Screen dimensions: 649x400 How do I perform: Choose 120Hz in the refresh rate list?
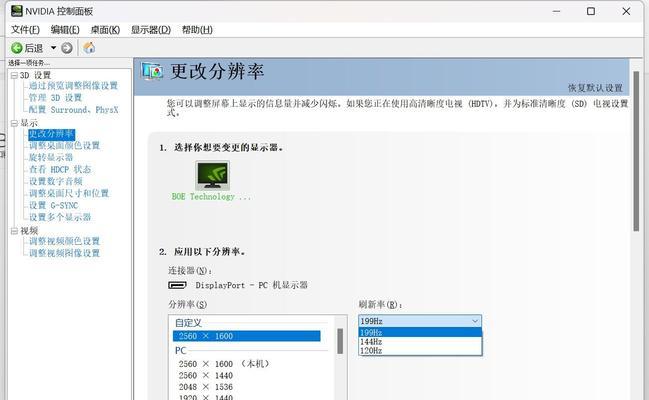[x=420, y=351]
